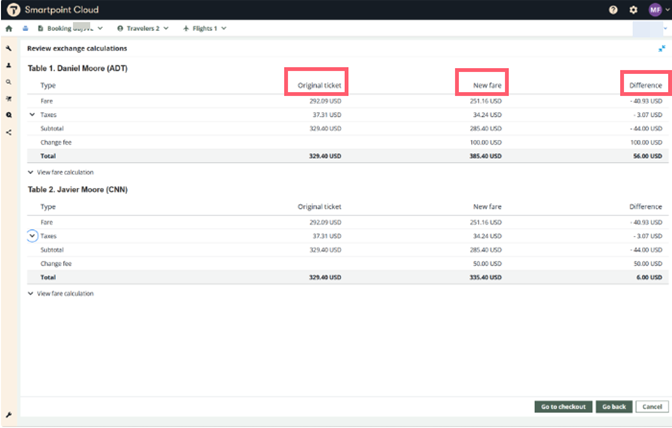
Task: Click the MF user avatar
Action: point(655,9)
